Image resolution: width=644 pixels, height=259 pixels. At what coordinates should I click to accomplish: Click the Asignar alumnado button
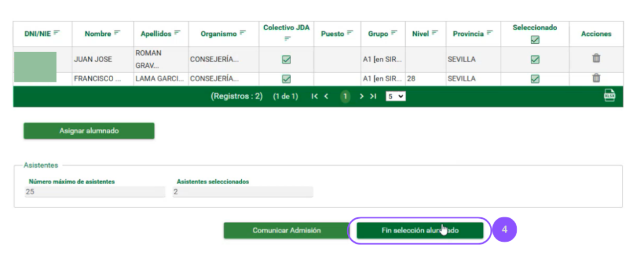[89, 131]
